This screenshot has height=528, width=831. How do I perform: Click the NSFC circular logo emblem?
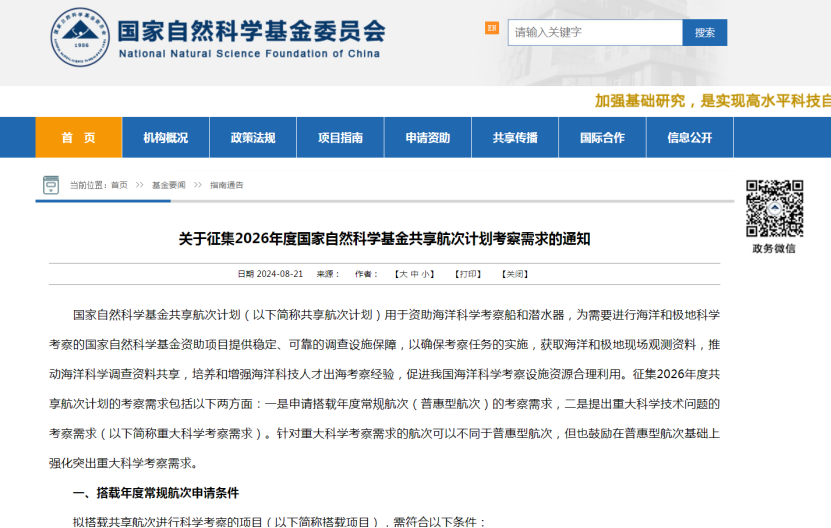80,37
